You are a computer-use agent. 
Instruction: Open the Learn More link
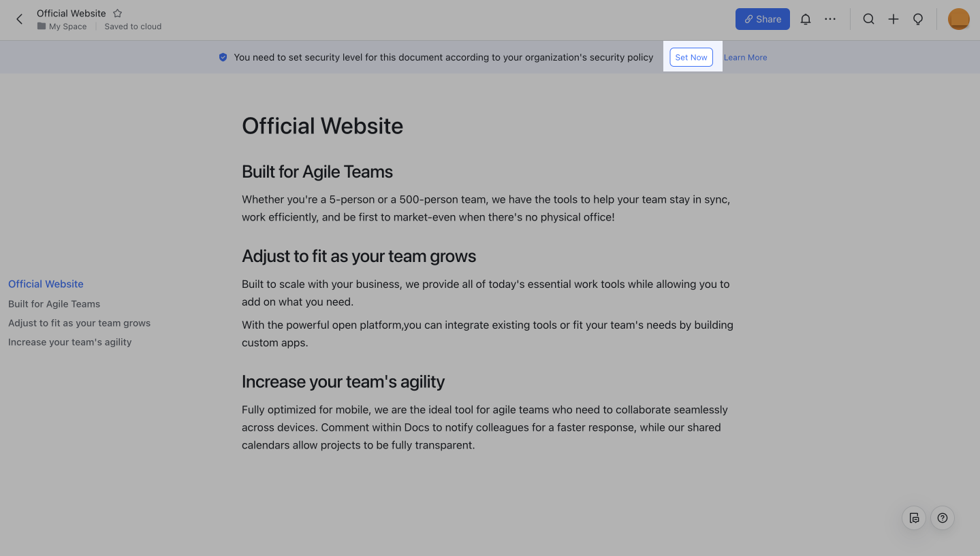click(x=745, y=57)
